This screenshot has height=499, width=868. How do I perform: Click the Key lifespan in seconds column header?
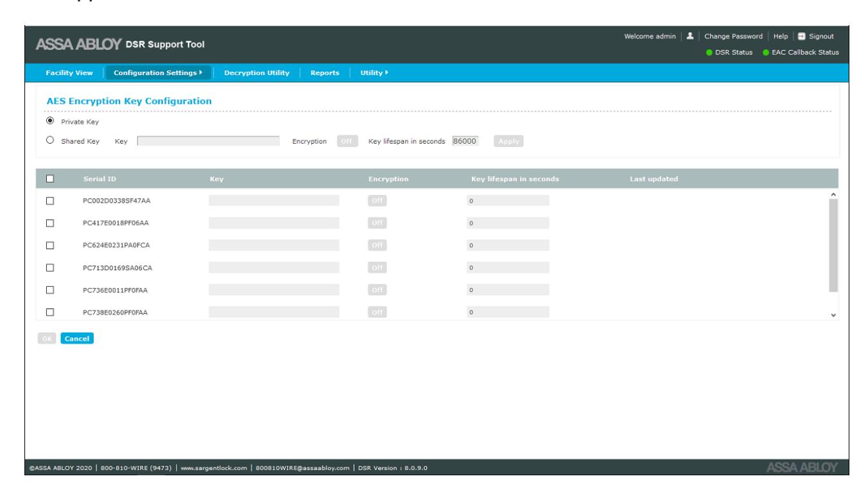coord(516,178)
